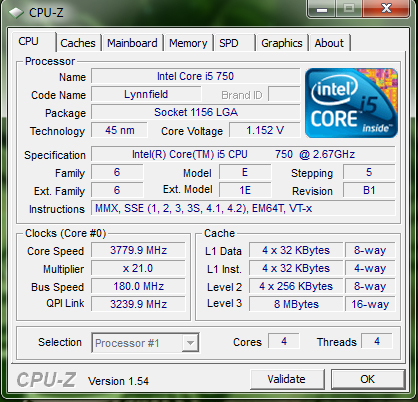This screenshot has height=402, width=418.
Task: Click the Intel Core i5 logo
Action: click(x=351, y=103)
